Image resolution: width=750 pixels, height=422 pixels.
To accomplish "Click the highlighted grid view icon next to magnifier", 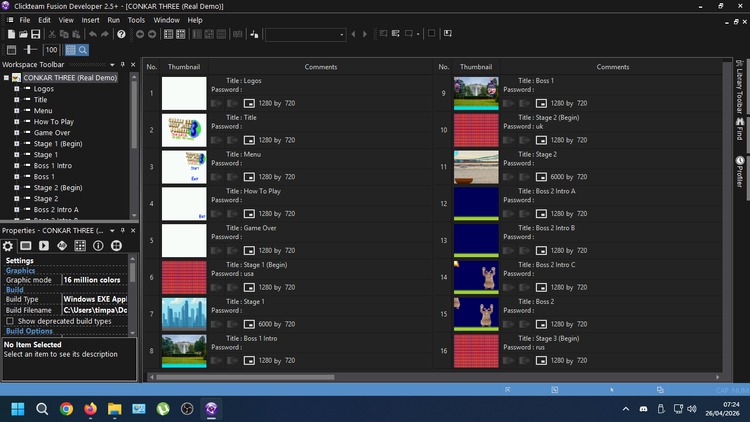I will pos(71,50).
